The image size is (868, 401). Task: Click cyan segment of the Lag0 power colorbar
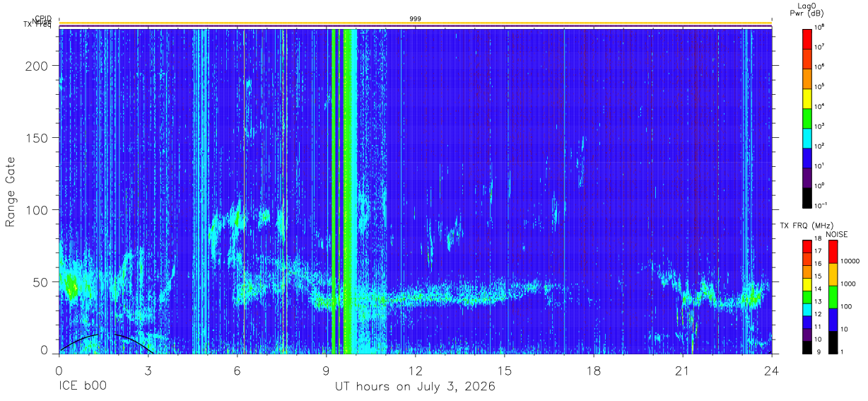[x=807, y=136]
